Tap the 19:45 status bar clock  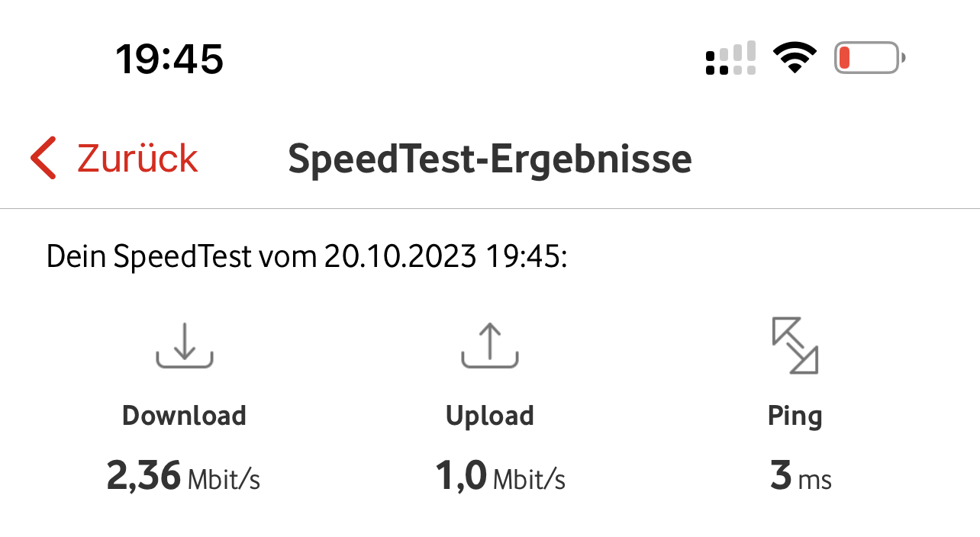pyautogui.click(x=169, y=59)
